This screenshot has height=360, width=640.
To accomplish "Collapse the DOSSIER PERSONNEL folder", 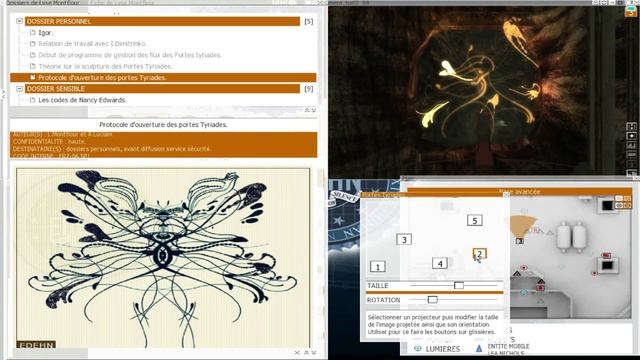I will (x=19, y=21).
